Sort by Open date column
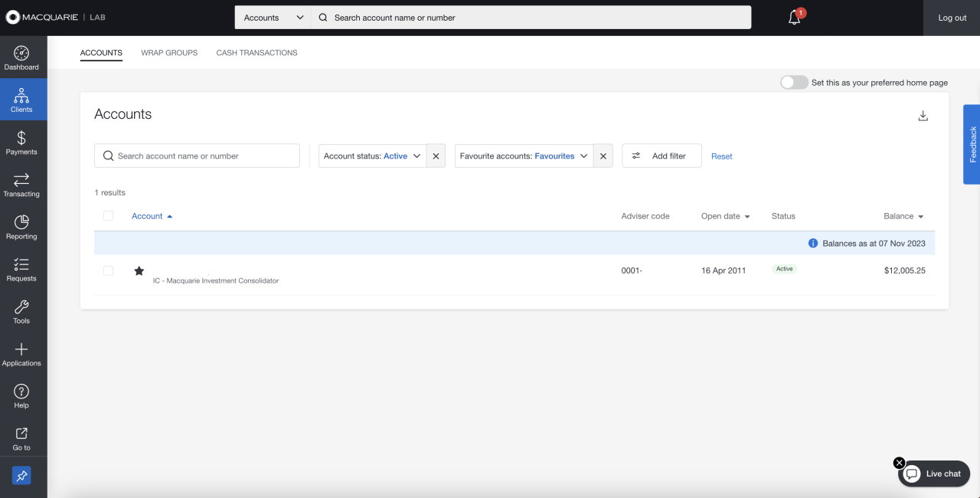This screenshot has height=498, width=980. [725, 216]
